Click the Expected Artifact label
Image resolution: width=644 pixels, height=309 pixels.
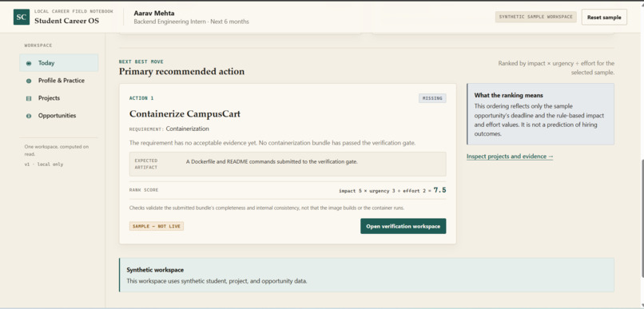145,164
